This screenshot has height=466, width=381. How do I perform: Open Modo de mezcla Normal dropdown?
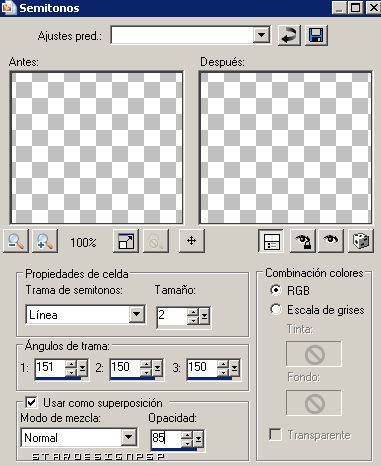tap(128, 437)
